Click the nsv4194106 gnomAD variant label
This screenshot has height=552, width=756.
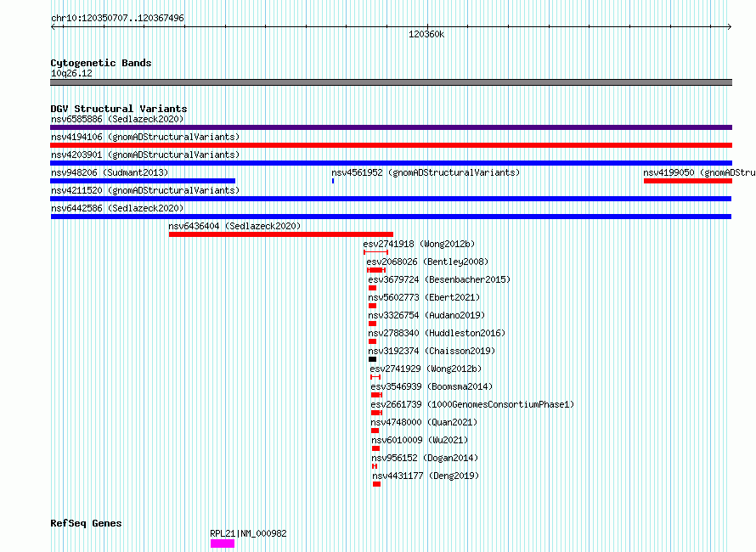145,137
